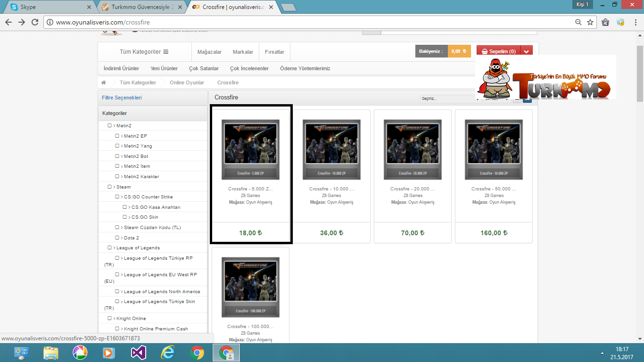Check the Metin2 EP filter
The height and width of the screenshot is (362, 644).
117,136
